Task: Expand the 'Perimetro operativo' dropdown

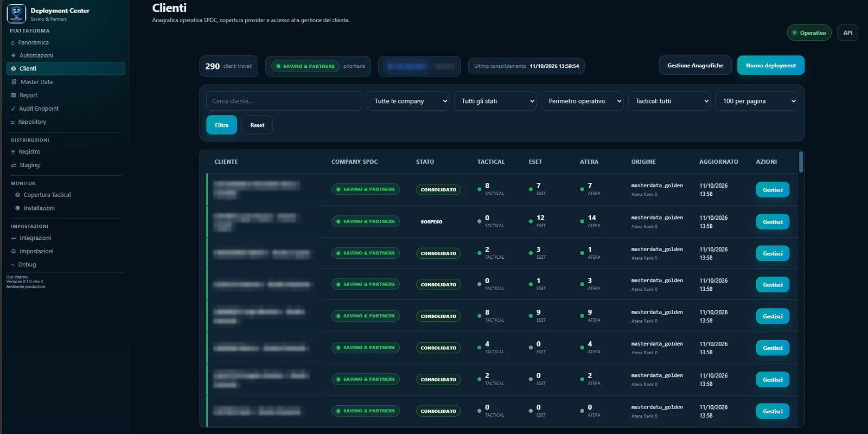Action: click(582, 101)
